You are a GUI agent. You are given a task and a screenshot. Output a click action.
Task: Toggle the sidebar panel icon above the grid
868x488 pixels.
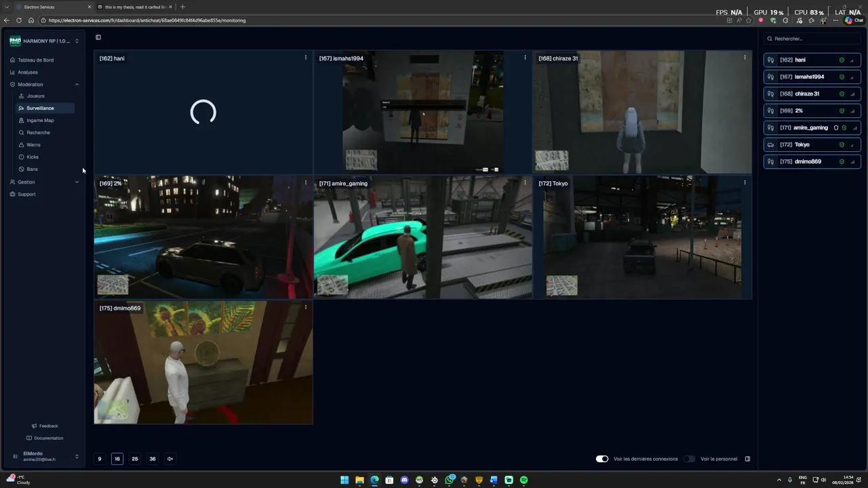[98, 37]
